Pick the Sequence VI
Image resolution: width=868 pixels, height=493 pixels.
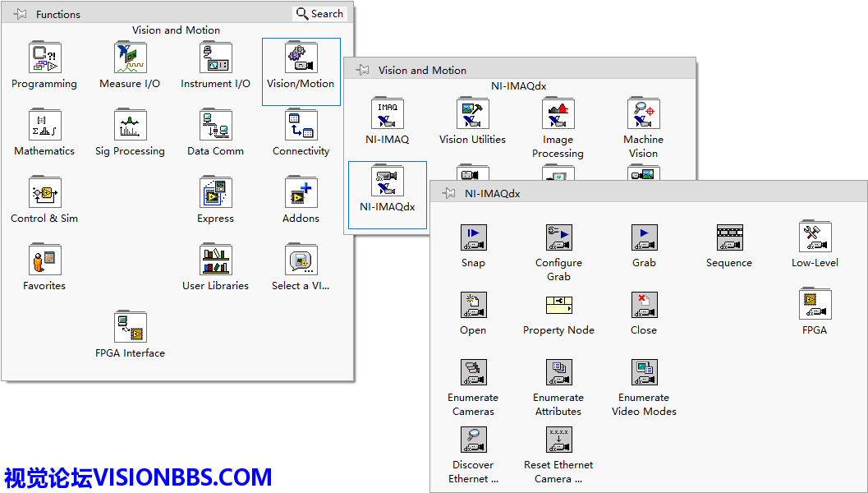pos(729,237)
